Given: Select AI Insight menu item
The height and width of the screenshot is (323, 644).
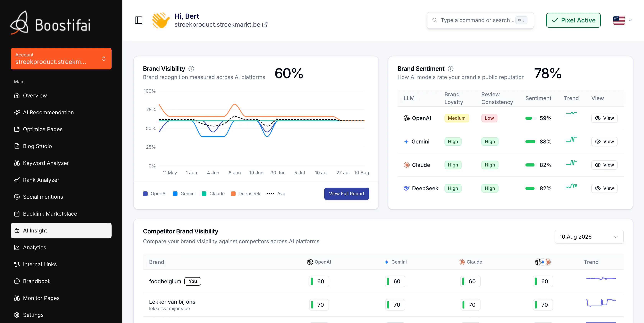Looking at the screenshot, I should pos(61,230).
